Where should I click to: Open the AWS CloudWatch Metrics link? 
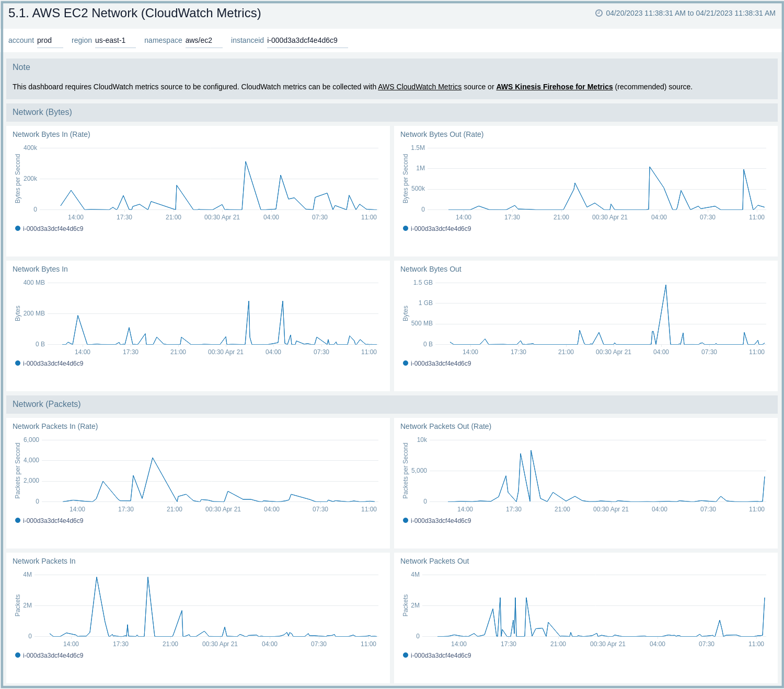(420, 87)
